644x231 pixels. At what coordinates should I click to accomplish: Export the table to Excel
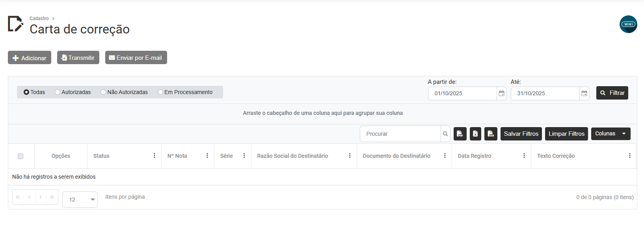[x=475, y=134]
